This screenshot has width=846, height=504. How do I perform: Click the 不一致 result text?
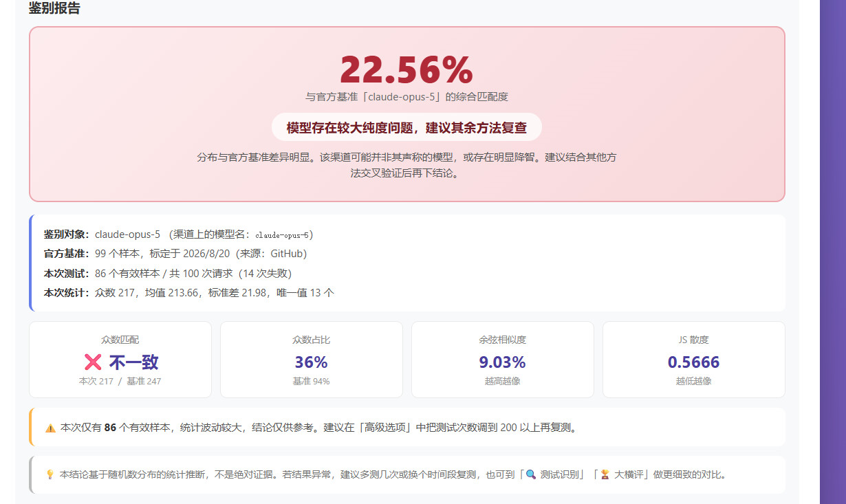click(133, 362)
